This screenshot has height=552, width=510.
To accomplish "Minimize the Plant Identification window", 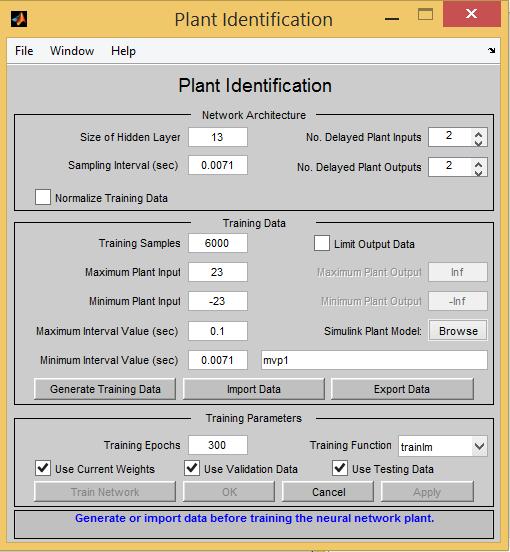I will point(392,18).
